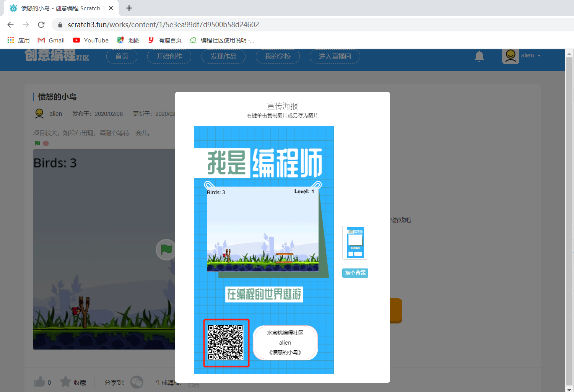Screen dimensions: 574x392
Task: Click the poster background thumbnail
Action: 355,242
